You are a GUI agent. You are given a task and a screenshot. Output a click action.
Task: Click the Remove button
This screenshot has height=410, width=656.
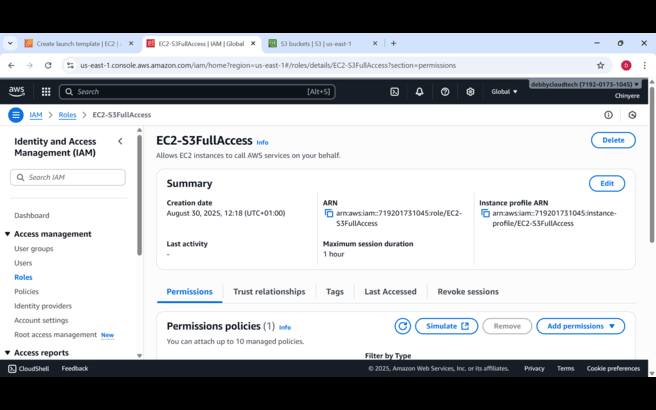[507, 326]
